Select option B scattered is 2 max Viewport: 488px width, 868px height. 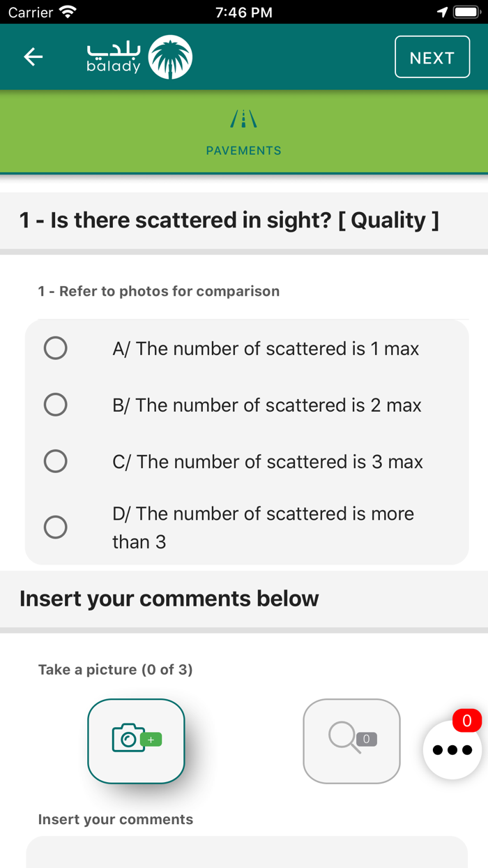(x=247, y=405)
